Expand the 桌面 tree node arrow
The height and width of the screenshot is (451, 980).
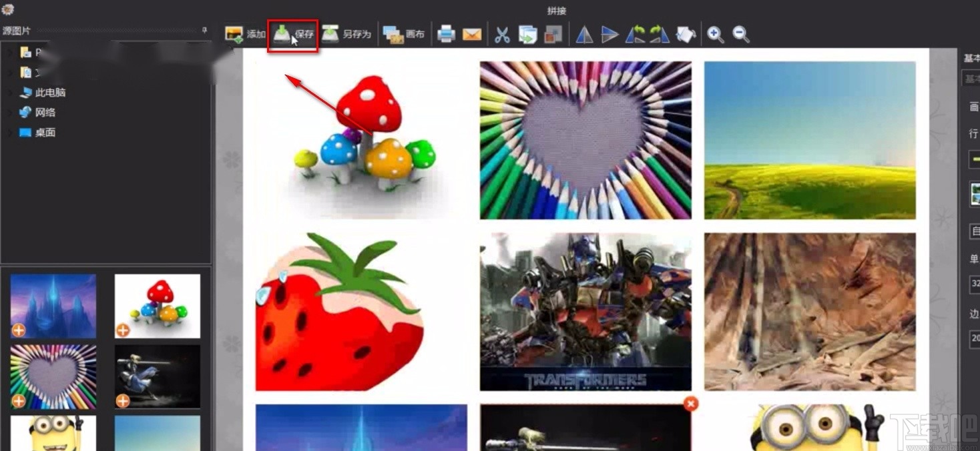click(x=9, y=133)
